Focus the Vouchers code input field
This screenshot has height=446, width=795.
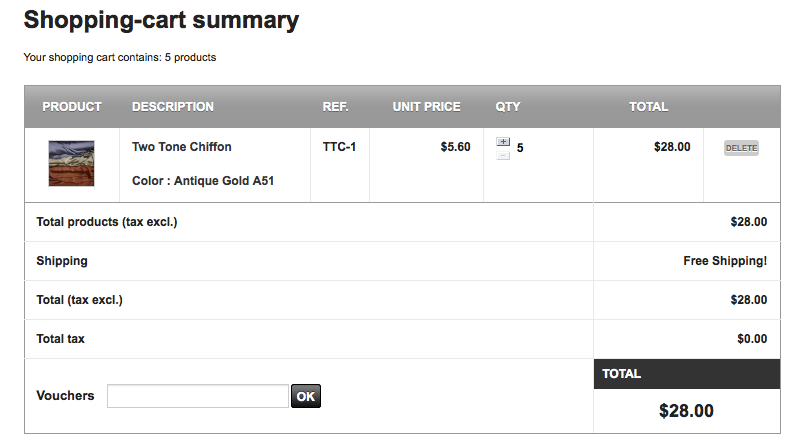coord(198,396)
